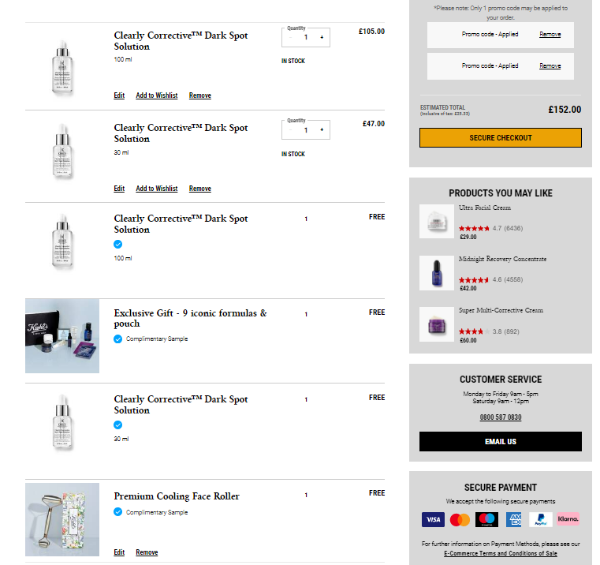
Task: Click the Klarna payment icon
Action: tap(568, 520)
